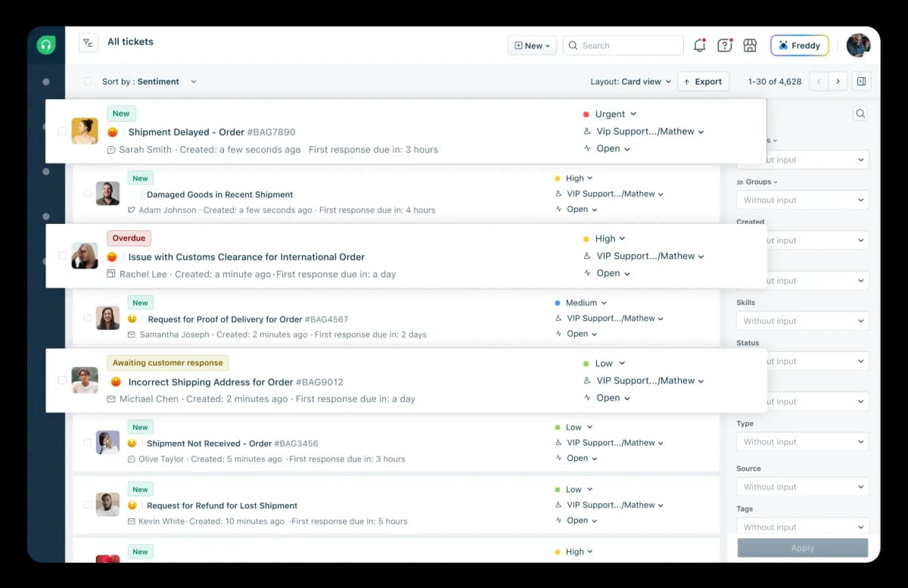
Task: Select the Proof of Delivery ticket checkbox
Action: click(88, 318)
